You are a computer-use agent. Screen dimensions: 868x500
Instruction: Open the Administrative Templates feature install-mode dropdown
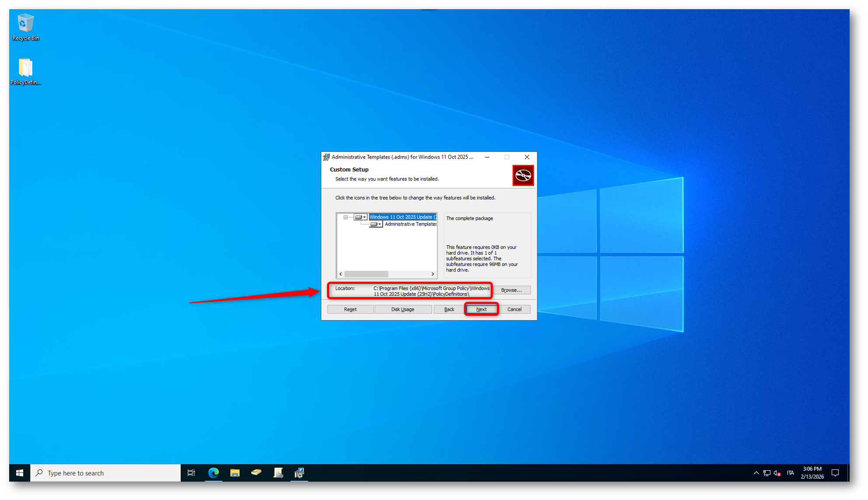pos(376,224)
